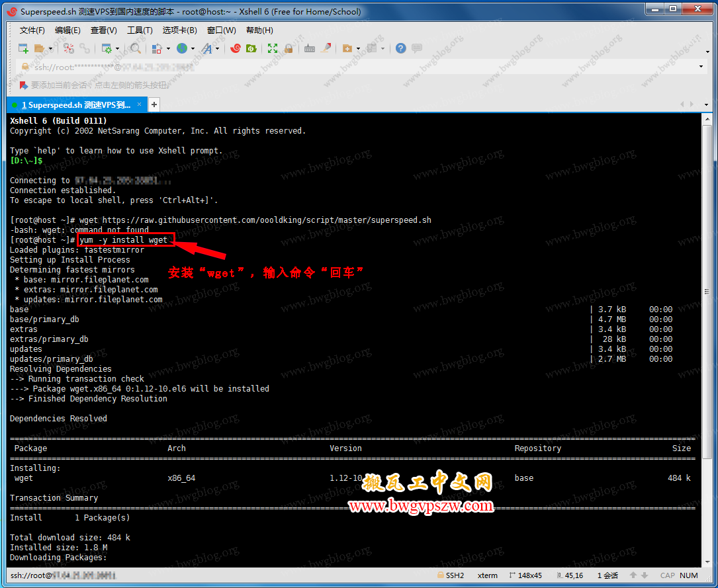Click the tab list dropdown arrow at tab bar end
The width and height of the screenshot is (718, 588).
706,105
